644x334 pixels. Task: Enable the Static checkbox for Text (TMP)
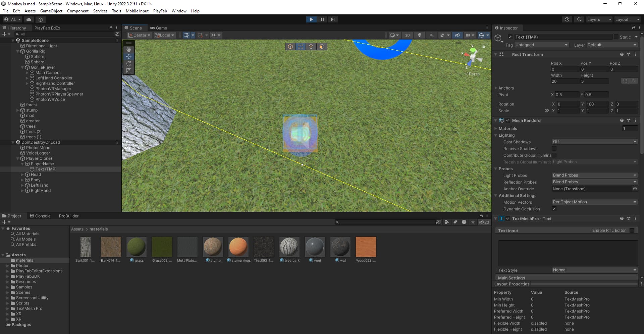[x=616, y=37]
